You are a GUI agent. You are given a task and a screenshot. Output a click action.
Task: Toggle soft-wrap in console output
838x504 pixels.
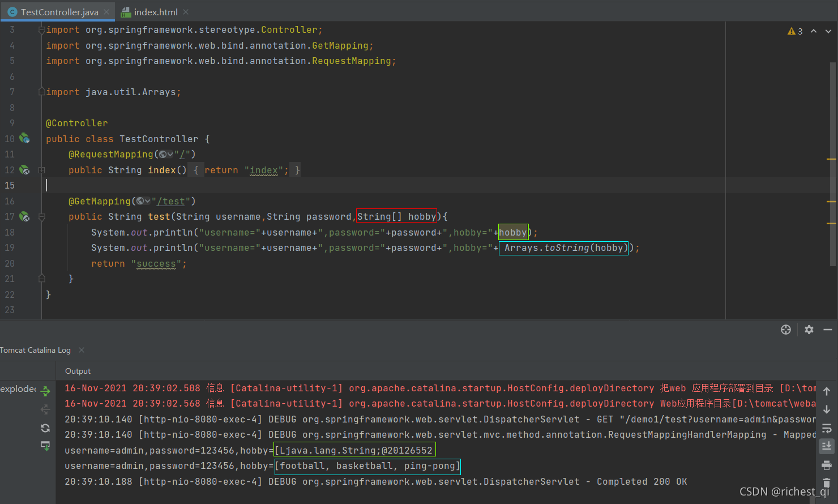coord(827,428)
